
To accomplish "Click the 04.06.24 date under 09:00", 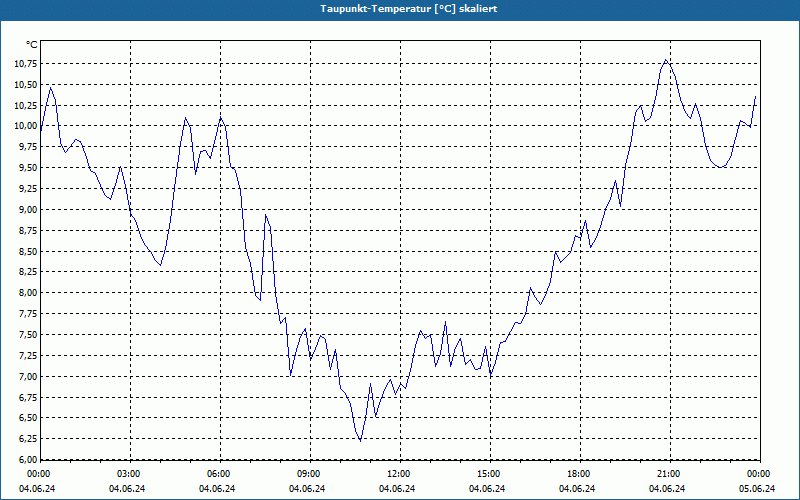I will coord(307,489).
